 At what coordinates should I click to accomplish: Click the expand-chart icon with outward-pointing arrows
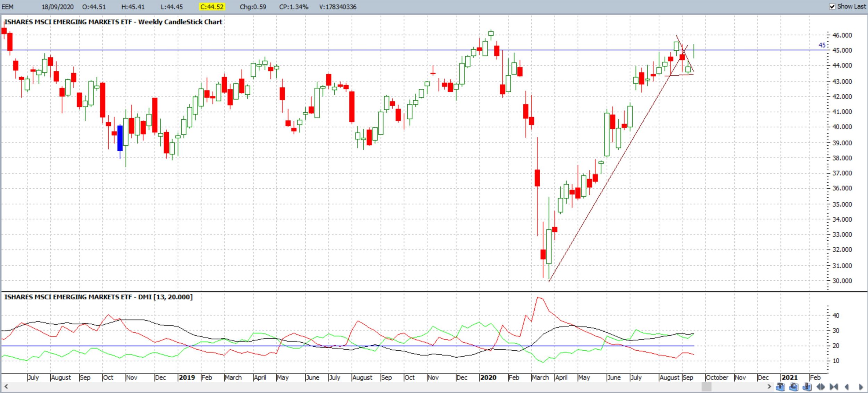(820, 386)
